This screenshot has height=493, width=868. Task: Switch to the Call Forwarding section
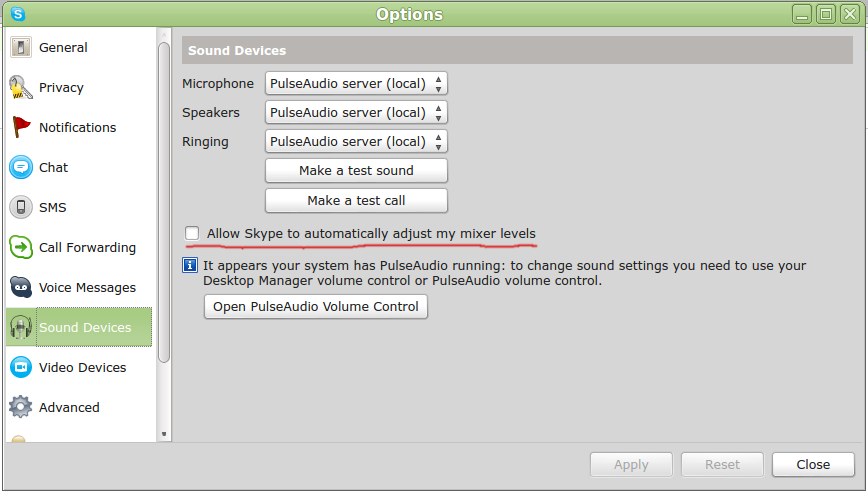point(87,248)
